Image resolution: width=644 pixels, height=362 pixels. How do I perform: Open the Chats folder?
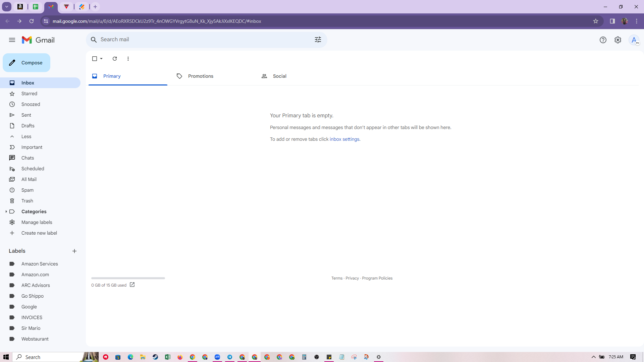[40, 158]
